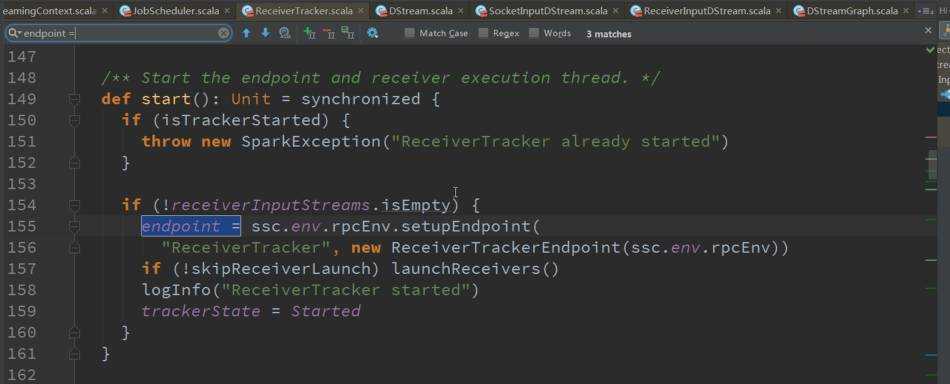Screen dimensions: 950x384
Task: Click the highlighted "endpoint =" match on line 155
Action: [191, 226]
